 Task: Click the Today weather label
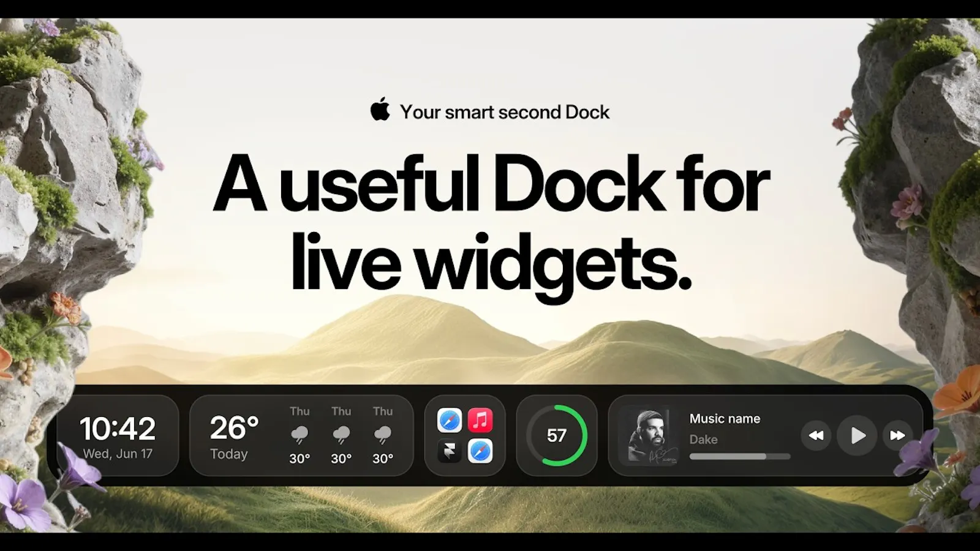point(229,454)
